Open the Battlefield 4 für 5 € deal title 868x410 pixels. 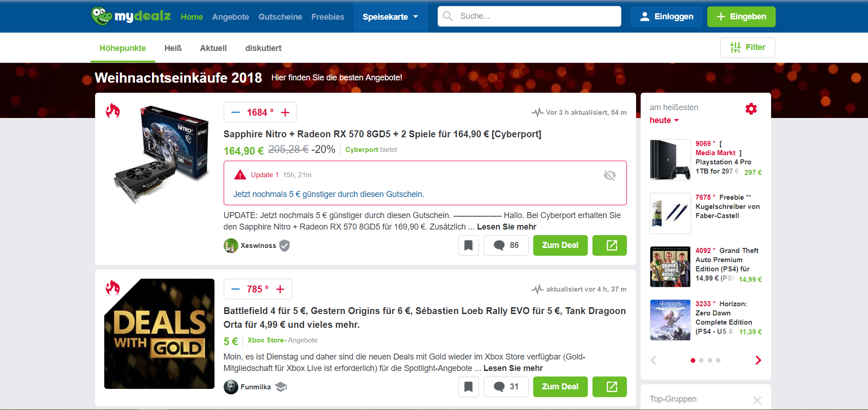pos(424,318)
